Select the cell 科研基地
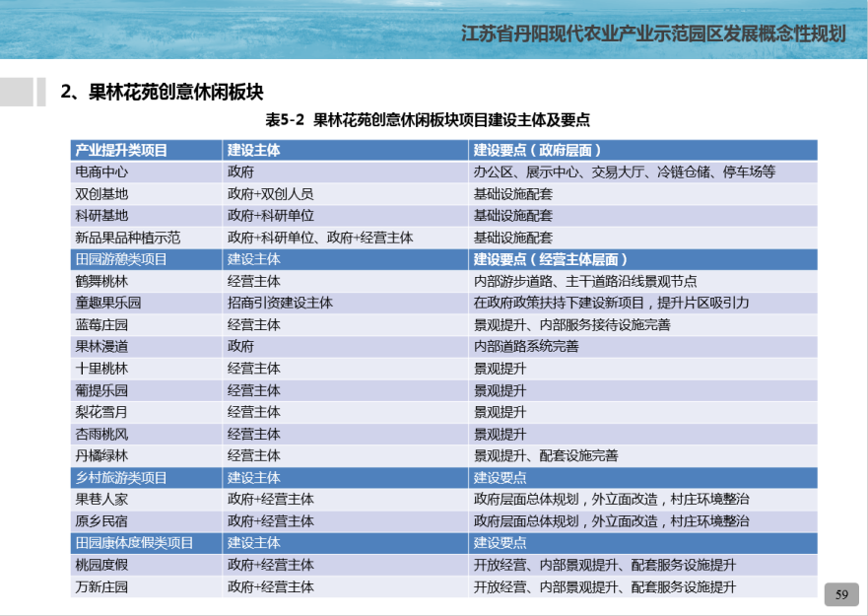Screen dimensions: 868x616 (x=146, y=216)
